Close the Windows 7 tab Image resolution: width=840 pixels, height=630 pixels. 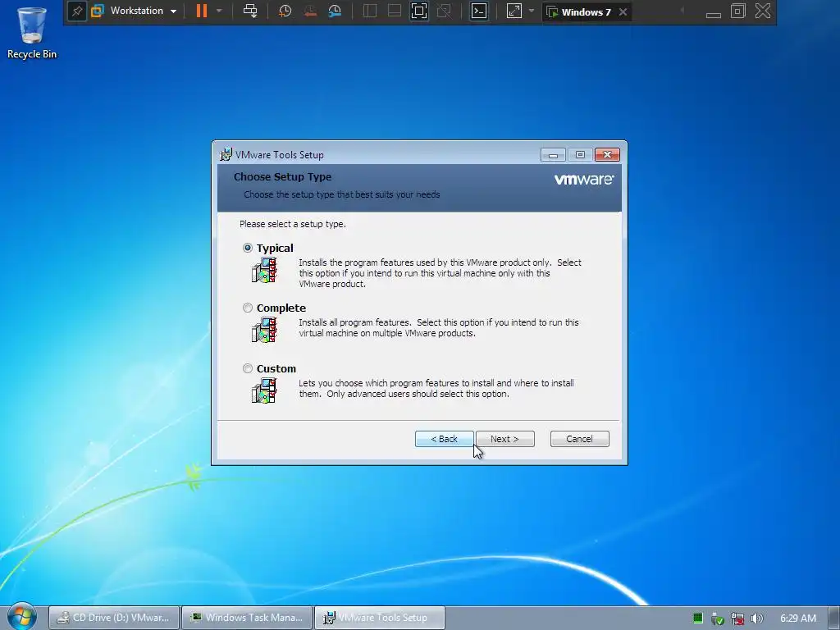pos(623,11)
